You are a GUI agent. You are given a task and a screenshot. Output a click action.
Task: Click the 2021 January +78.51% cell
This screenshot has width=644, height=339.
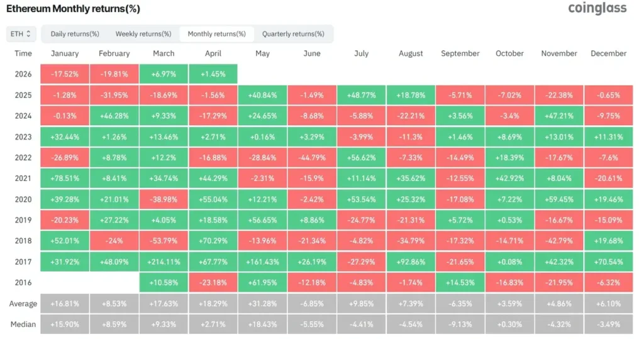pyautogui.click(x=64, y=178)
